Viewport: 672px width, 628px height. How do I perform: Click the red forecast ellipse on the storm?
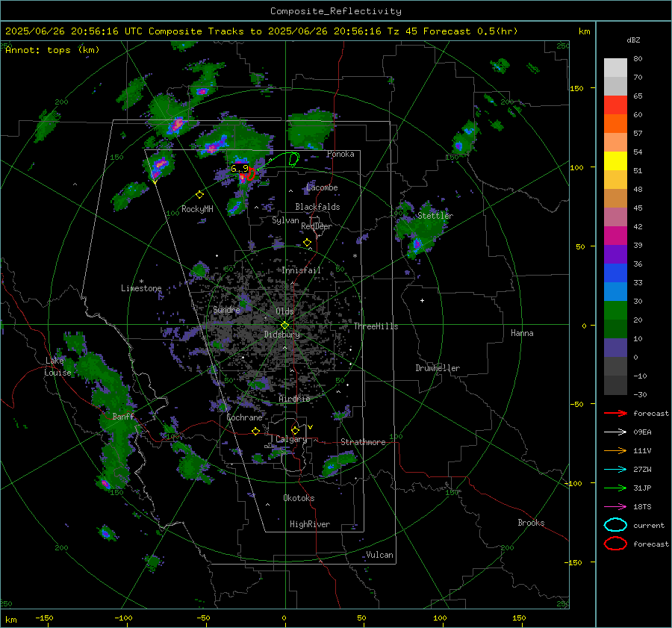click(250, 174)
